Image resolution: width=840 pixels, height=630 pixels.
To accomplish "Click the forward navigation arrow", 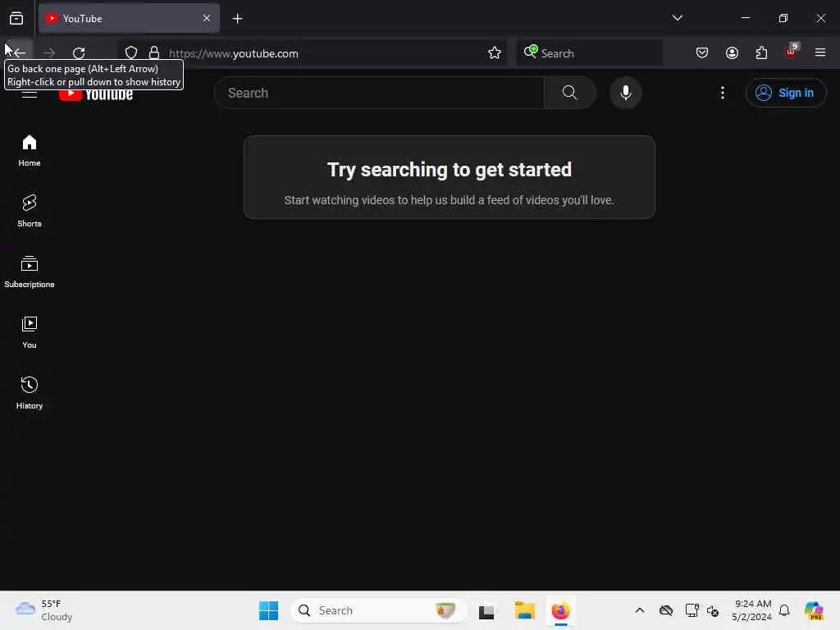I will [x=49, y=53].
